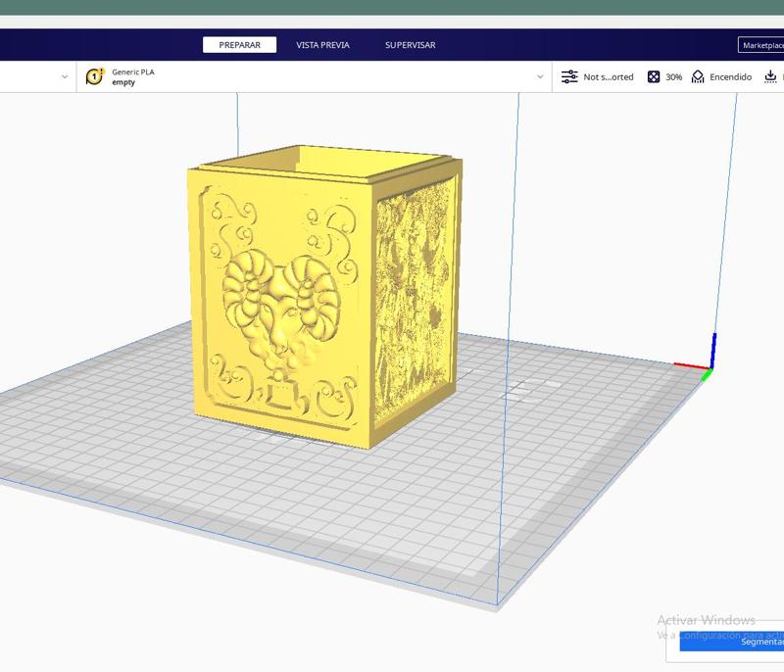Click the Encendido support label
The height and width of the screenshot is (672, 784).
click(730, 77)
